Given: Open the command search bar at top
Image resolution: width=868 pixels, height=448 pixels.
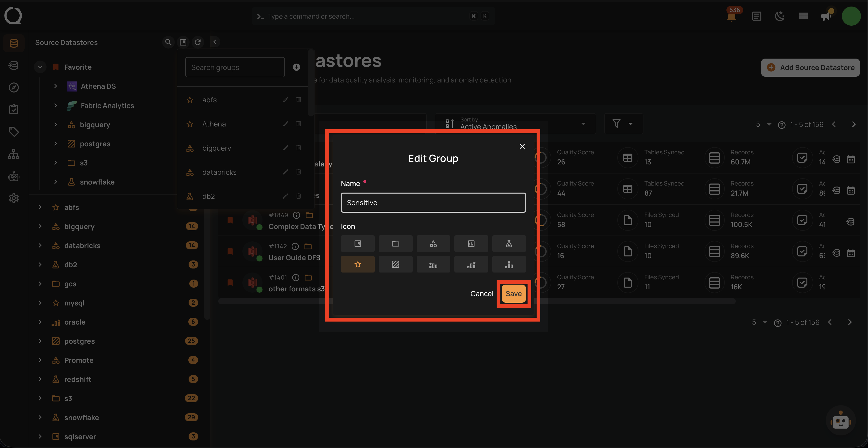Looking at the screenshot, I should click(373, 16).
